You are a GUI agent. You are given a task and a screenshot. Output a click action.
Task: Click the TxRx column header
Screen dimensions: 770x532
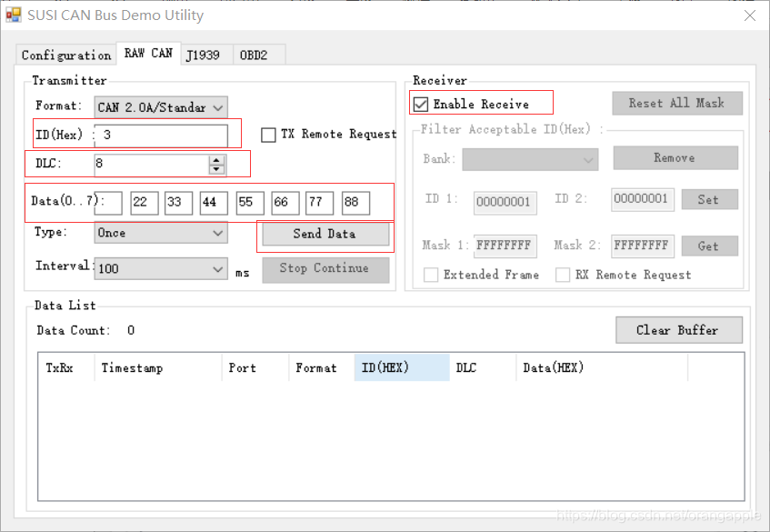tap(65, 367)
